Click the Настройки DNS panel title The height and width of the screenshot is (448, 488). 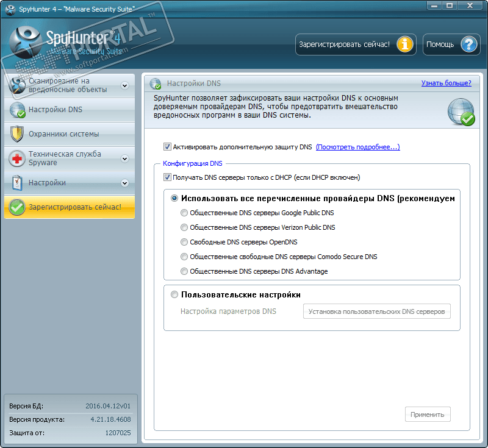click(x=194, y=84)
